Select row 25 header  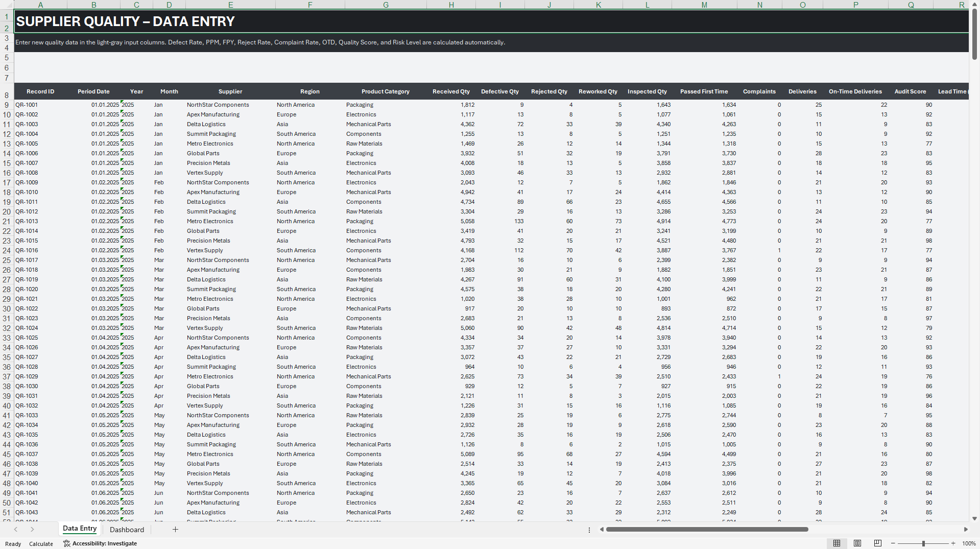[7, 260]
